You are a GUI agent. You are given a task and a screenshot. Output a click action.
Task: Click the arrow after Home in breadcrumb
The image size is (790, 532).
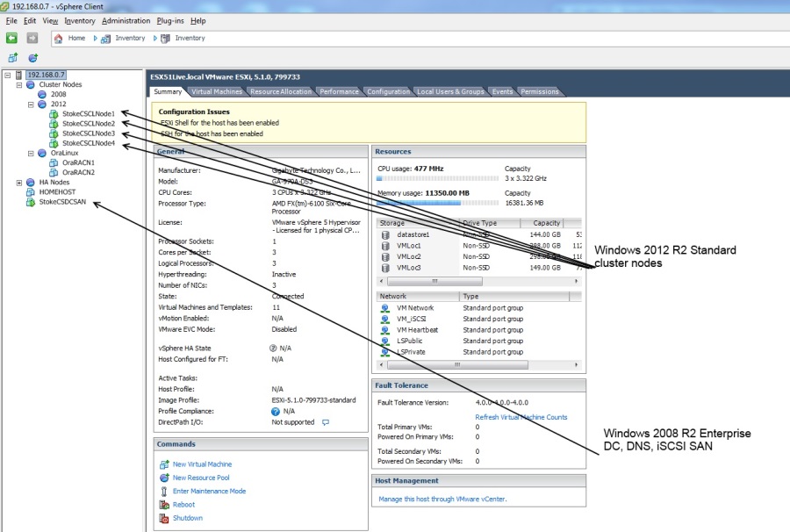(x=95, y=39)
